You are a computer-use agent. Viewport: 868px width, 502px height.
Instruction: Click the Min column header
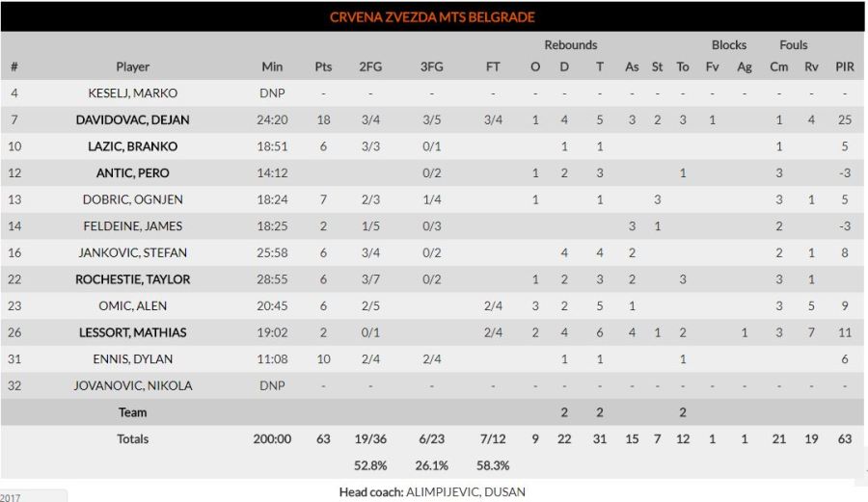272,67
